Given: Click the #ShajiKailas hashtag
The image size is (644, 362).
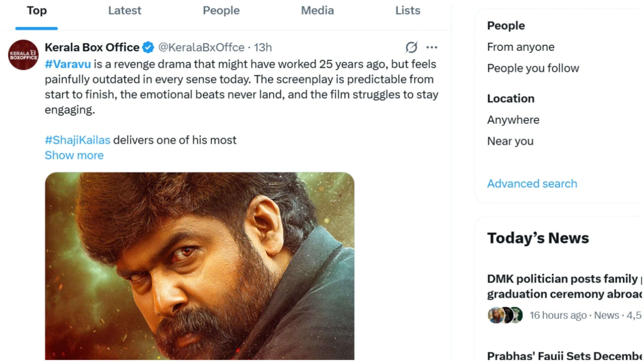Looking at the screenshot, I should click(x=77, y=140).
